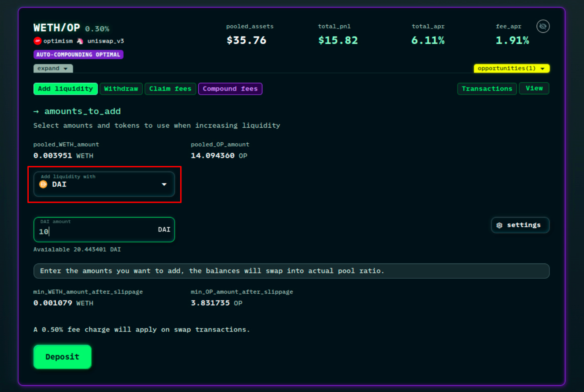The height and width of the screenshot is (392, 584).
Task: Click the DAI token coin icon
Action: tap(43, 184)
